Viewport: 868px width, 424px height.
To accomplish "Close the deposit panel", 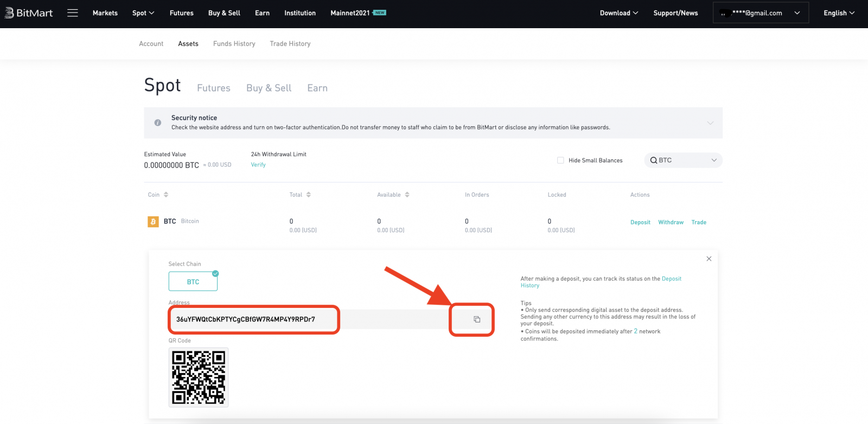I will 709,259.
